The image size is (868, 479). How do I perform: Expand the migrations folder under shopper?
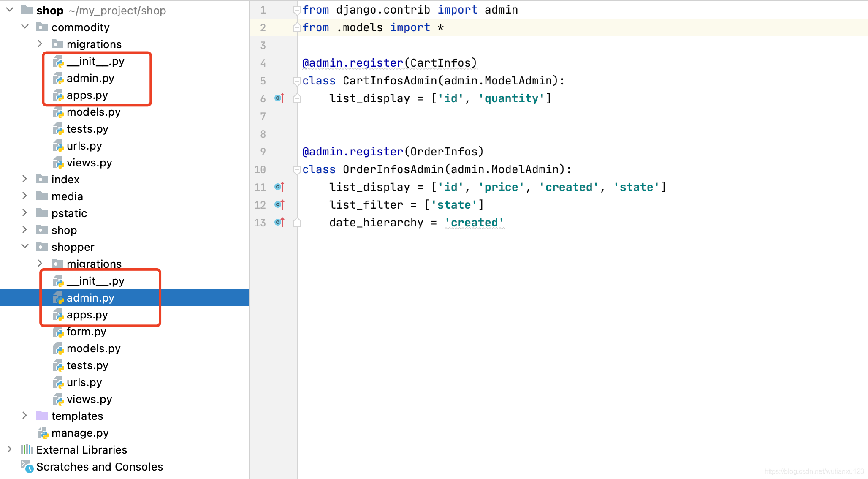40,263
